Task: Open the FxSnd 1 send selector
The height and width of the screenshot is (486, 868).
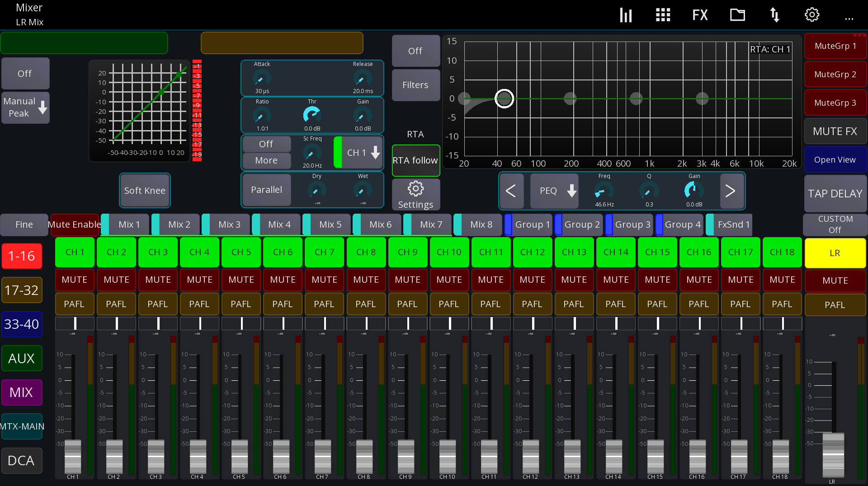Action: (x=729, y=224)
